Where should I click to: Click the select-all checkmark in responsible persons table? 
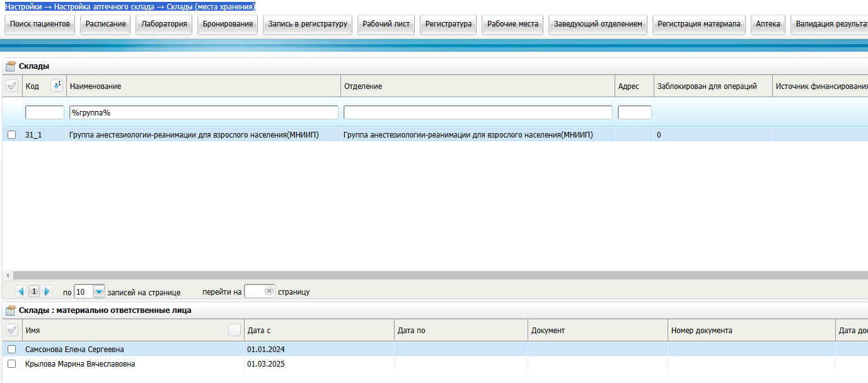11,330
